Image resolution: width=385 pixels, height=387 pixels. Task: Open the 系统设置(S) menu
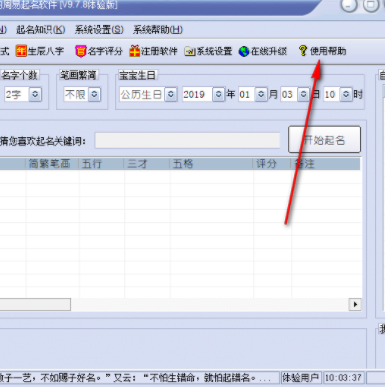(x=99, y=30)
